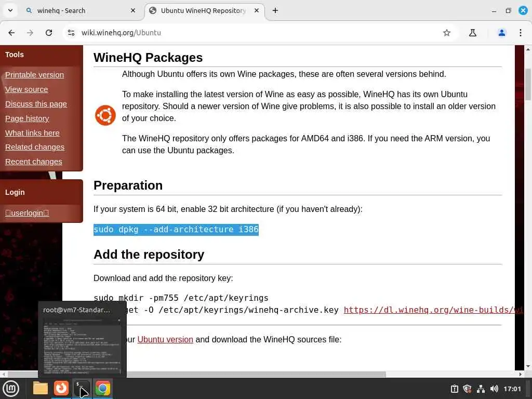The width and height of the screenshot is (532, 399).
Task: Open the Chrome profile menu
Action: 501,33
